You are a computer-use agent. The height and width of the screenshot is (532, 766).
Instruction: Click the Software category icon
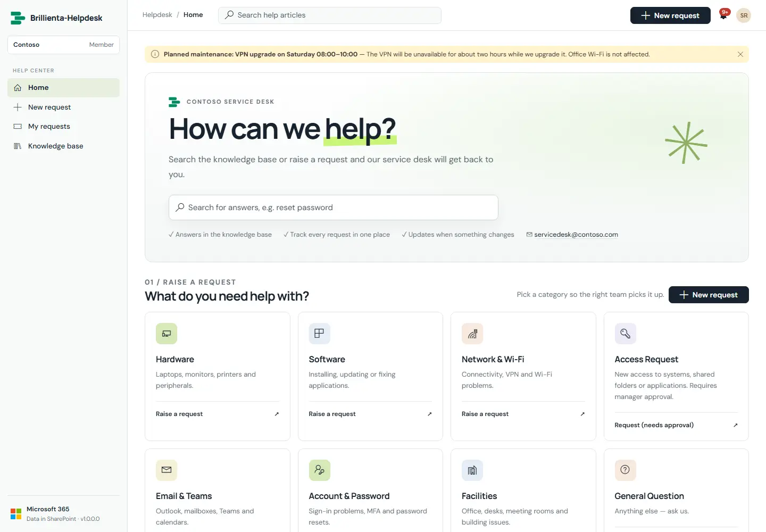[x=319, y=334]
